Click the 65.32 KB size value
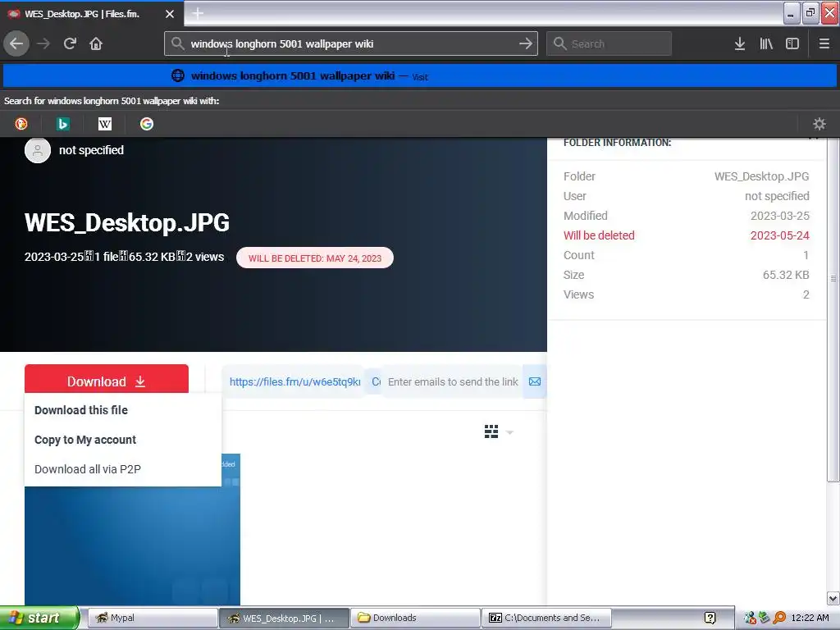The image size is (840, 630). click(786, 275)
